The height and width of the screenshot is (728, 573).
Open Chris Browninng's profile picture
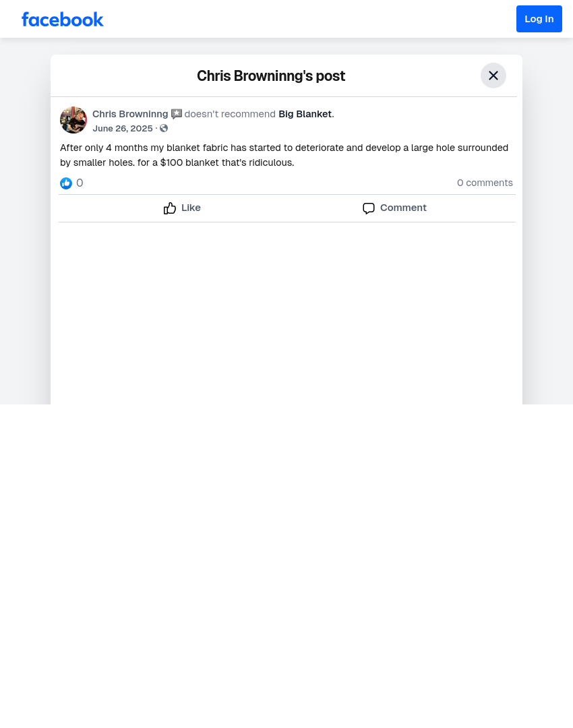(x=73, y=120)
